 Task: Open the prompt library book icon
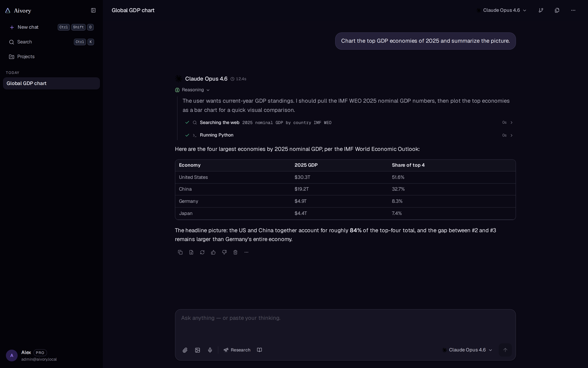(x=259, y=350)
